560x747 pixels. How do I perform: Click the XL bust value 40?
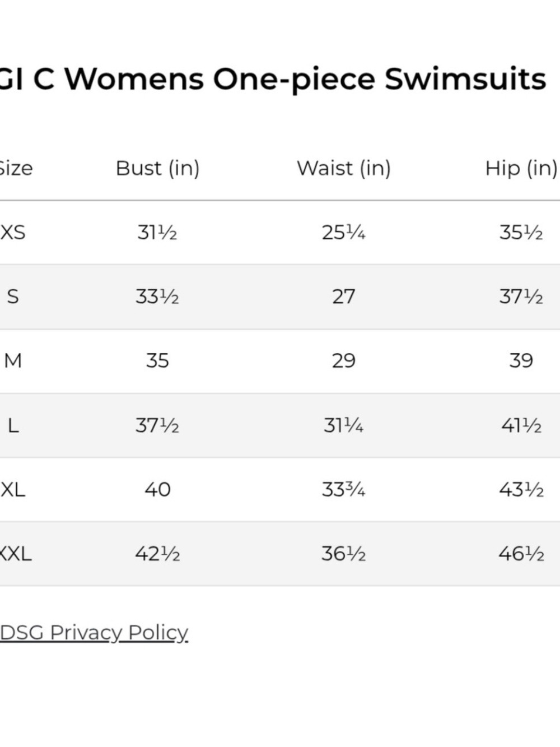157,490
